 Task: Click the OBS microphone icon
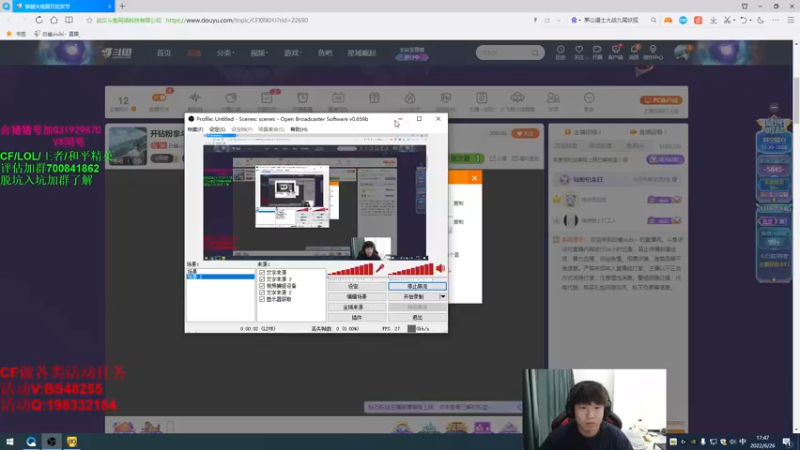380,269
